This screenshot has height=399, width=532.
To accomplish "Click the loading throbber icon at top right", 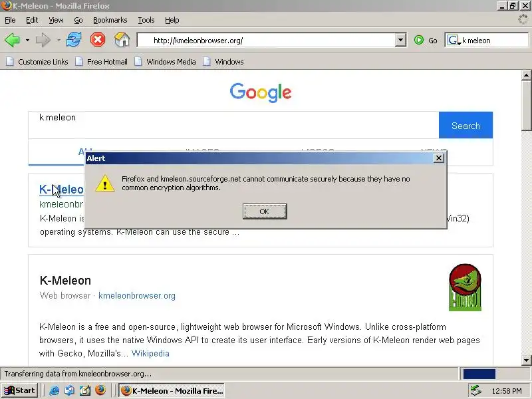I will coord(523,20).
